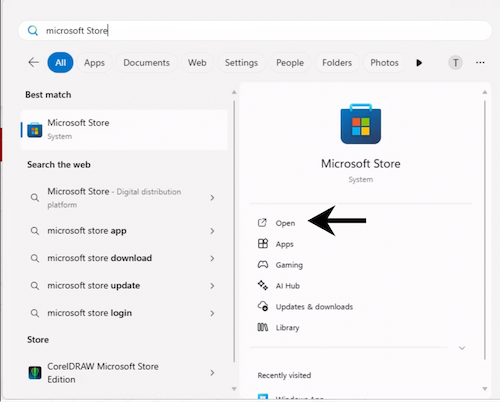Click the Microsoft Store title in preview pane

[x=361, y=164]
